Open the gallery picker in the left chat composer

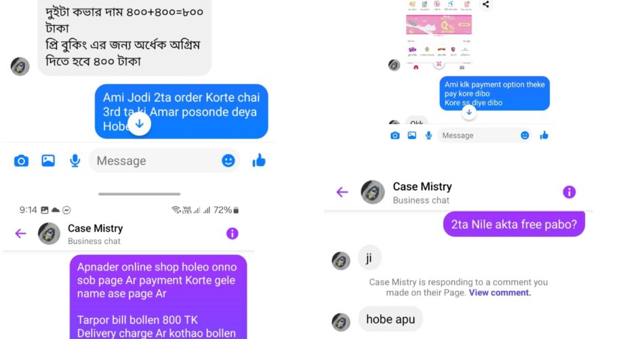coord(48,161)
